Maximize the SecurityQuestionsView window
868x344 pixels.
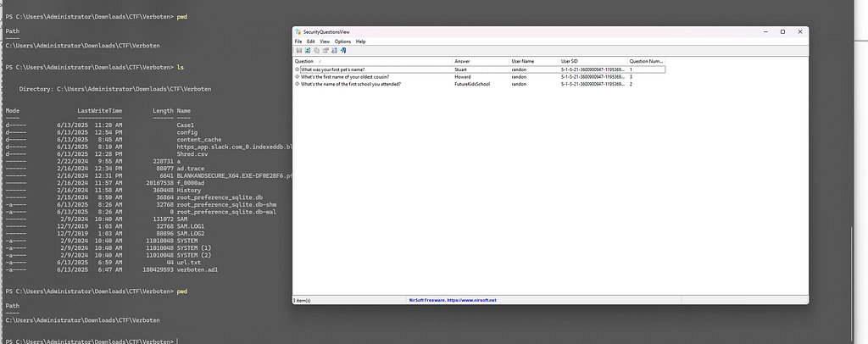coord(782,32)
